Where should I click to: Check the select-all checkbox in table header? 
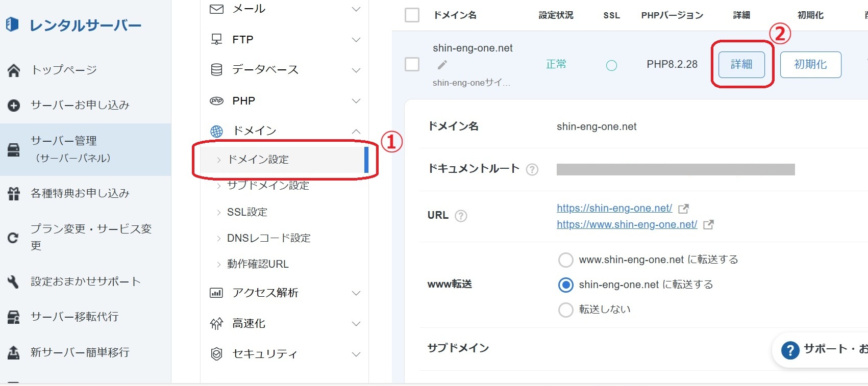412,15
